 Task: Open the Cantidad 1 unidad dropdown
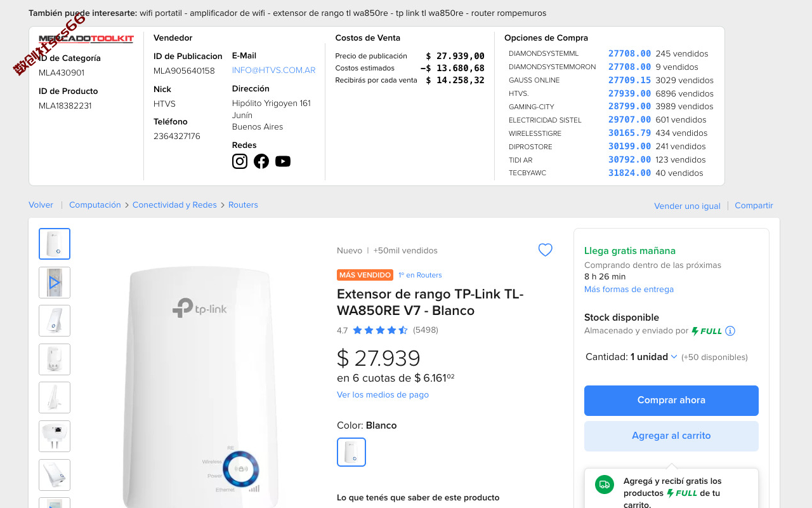(x=654, y=357)
